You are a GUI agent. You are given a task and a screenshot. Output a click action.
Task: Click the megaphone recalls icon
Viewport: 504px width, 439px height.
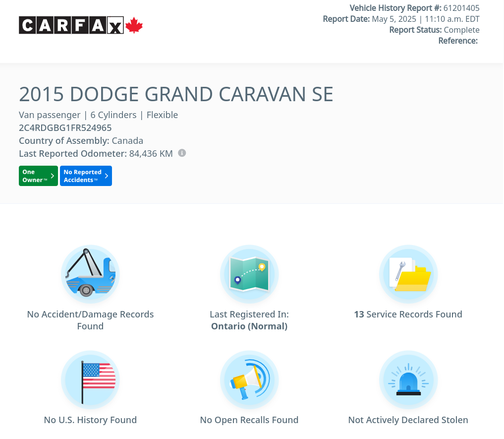[x=249, y=380]
